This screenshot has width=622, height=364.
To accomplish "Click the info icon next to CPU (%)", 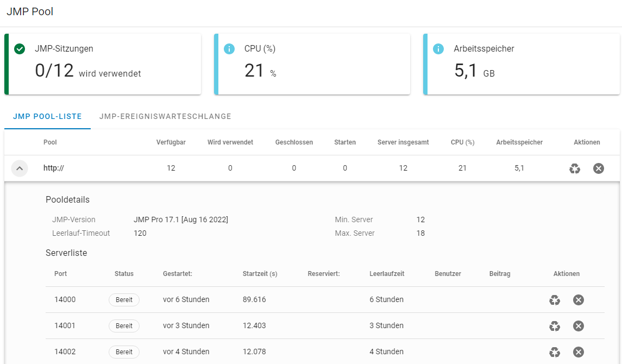I will tap(229, 49).
